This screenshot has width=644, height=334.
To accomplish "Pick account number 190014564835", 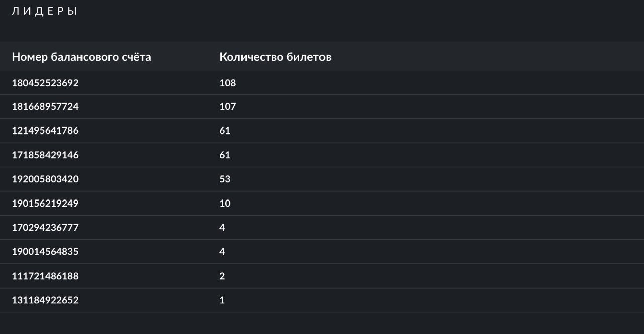I will click(x=45, y=252).
